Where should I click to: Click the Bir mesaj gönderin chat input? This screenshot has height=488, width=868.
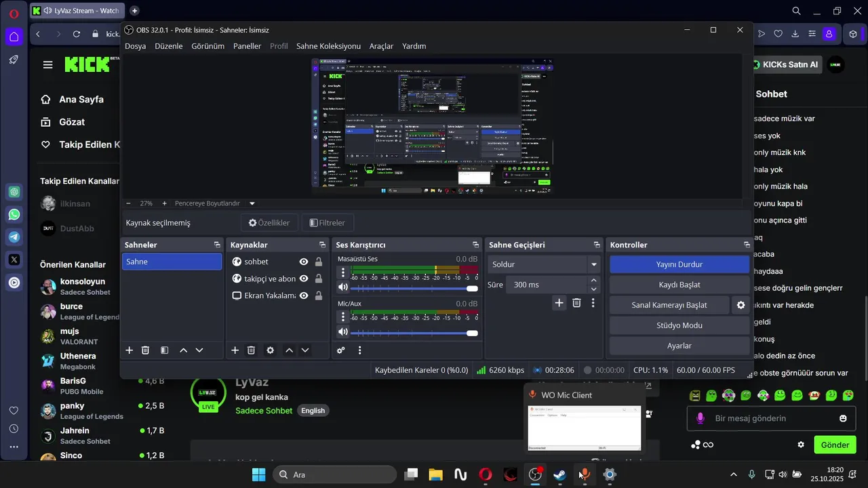[x=771, y=418]
